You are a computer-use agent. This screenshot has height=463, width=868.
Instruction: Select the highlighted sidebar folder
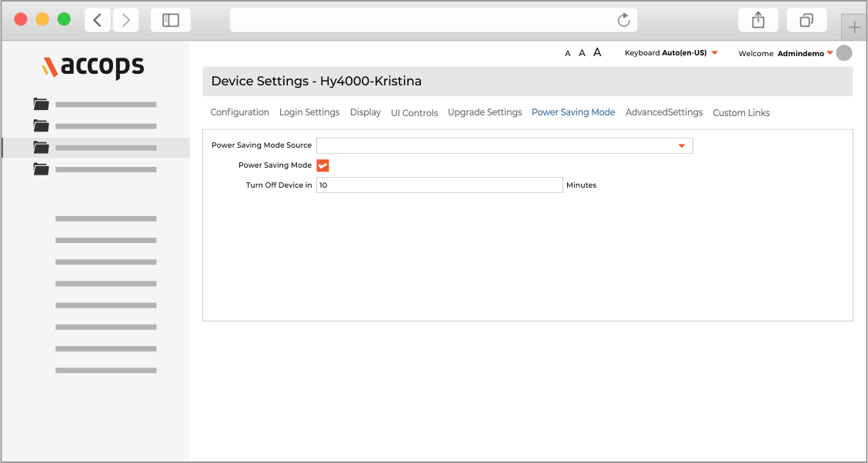(x=41, y=147)
